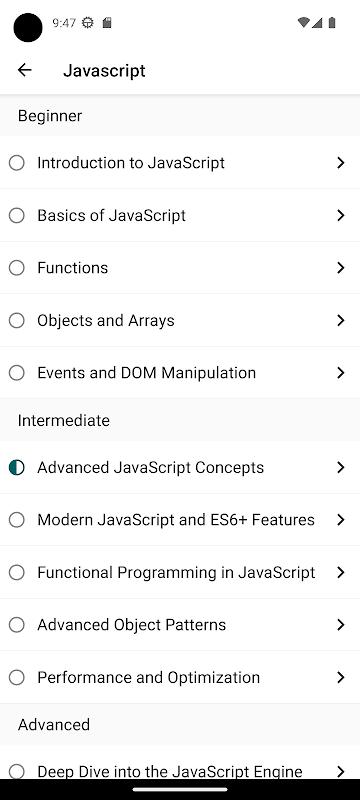Tap the Wi-Fi signal icon
Image resolution: width=360 pixels, height=800 pixels.
(304, 22)
